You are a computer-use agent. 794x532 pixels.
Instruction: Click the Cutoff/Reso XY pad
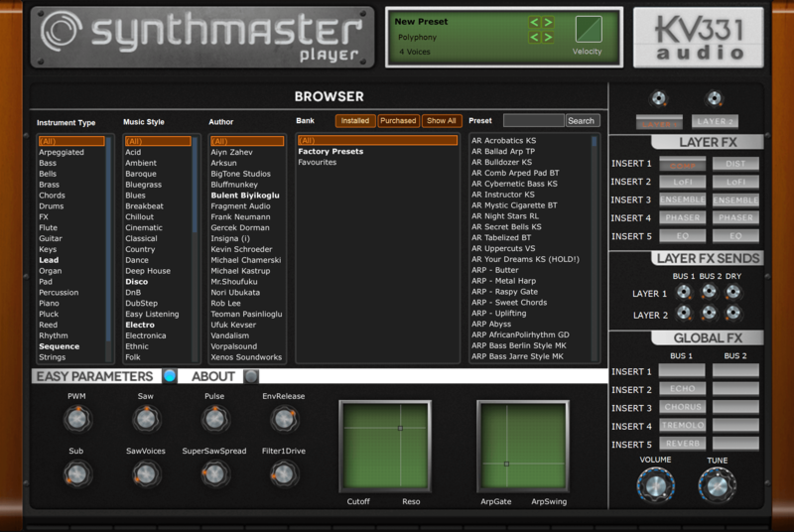click(385, 445)
